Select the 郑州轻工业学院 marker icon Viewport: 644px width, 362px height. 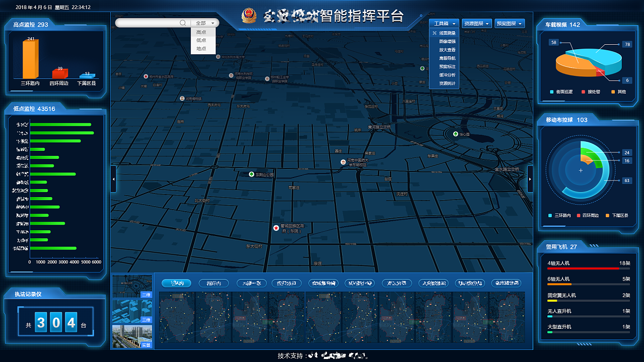[267, 78]
